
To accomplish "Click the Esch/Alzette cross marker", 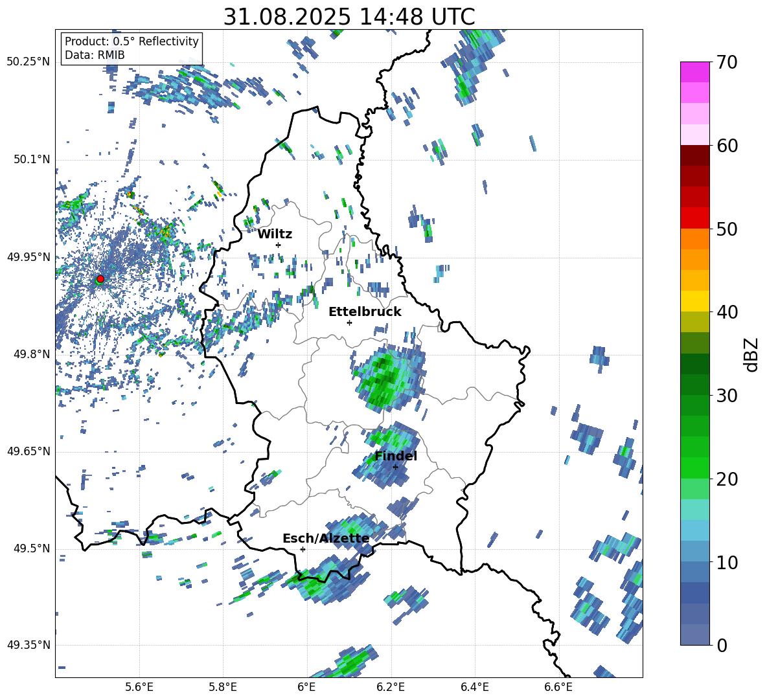I will pos(303,549).
